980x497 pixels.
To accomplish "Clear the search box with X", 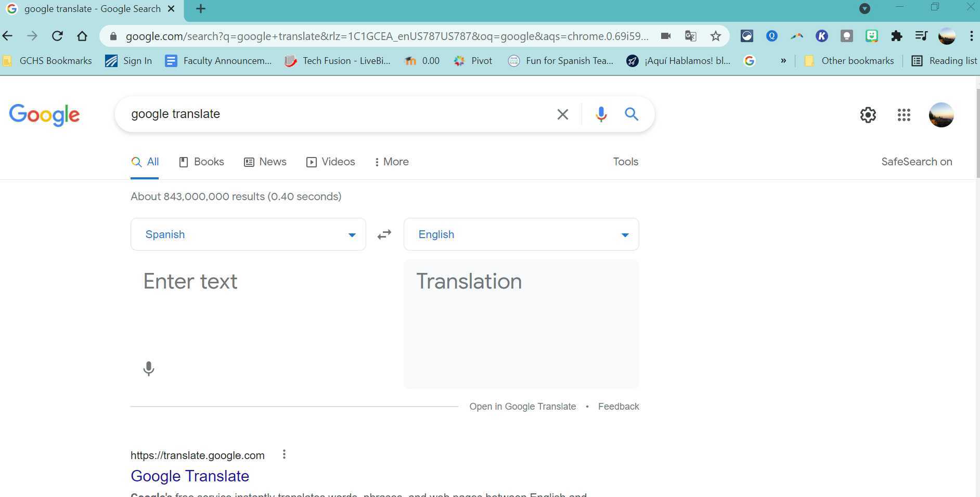I will (562, 114).
